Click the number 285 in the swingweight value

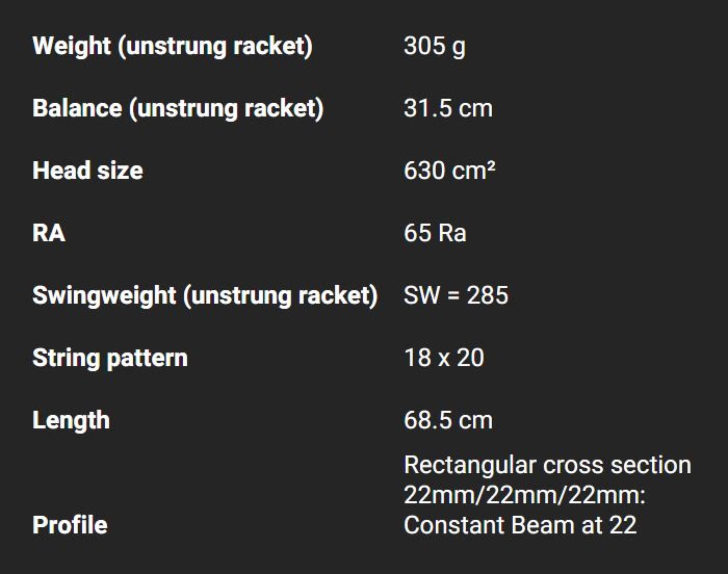pos(487,295)
